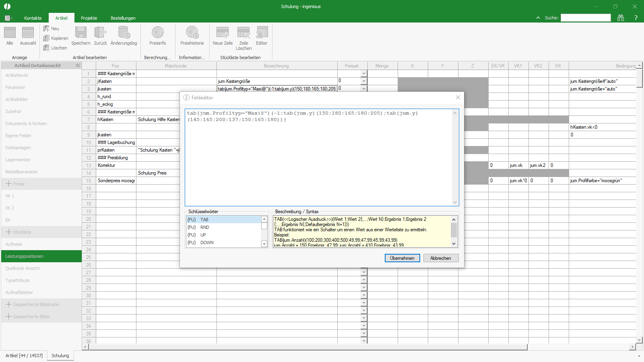Open Preisart dropdown in row 1
The image size is (644, 362).
click(364, 74)
